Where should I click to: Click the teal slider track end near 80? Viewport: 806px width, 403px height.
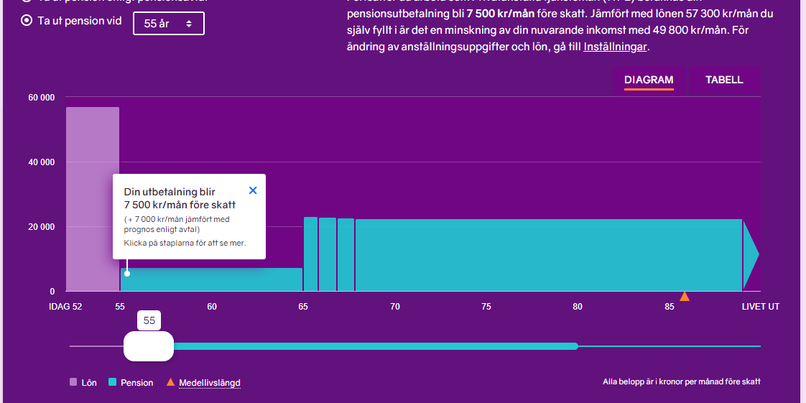point(574,346)
